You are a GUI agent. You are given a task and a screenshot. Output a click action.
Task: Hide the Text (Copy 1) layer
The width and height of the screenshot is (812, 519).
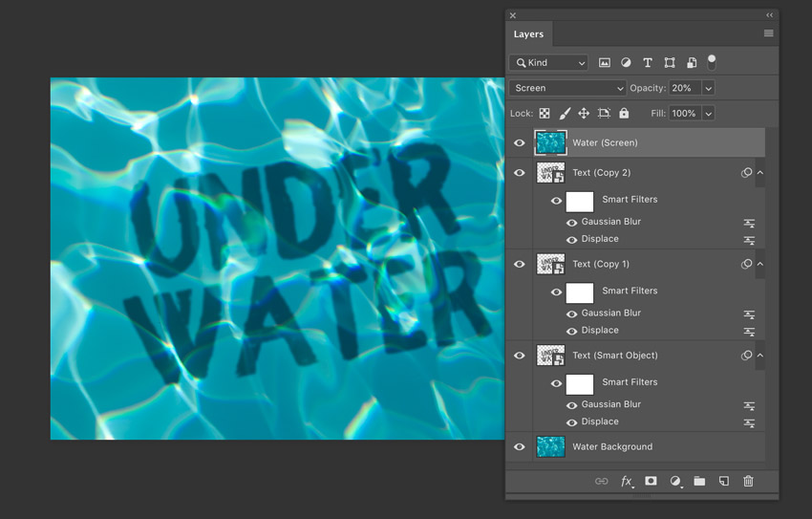(520, 264)
